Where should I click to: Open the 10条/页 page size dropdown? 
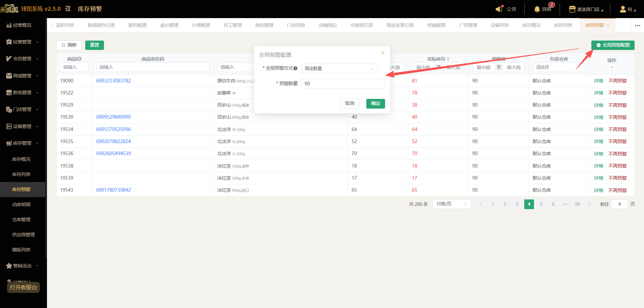pyautogui.click(x=451, y=204)
